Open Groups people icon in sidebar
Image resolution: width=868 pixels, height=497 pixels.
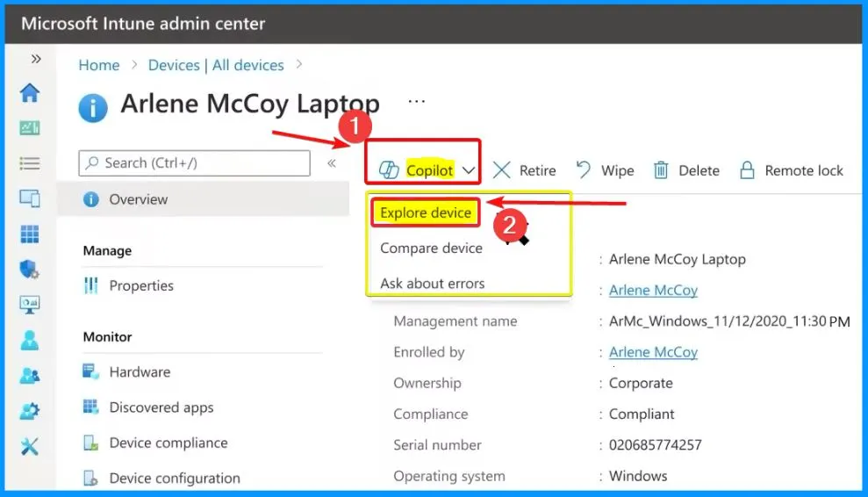click(30, 376)
